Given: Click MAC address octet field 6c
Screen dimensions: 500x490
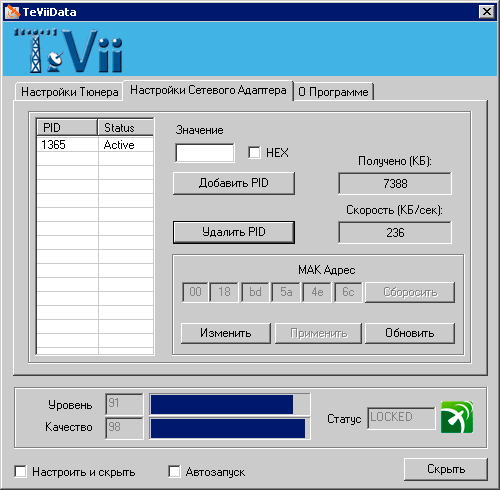Looking at the screenshot, I should pos(348,292).
